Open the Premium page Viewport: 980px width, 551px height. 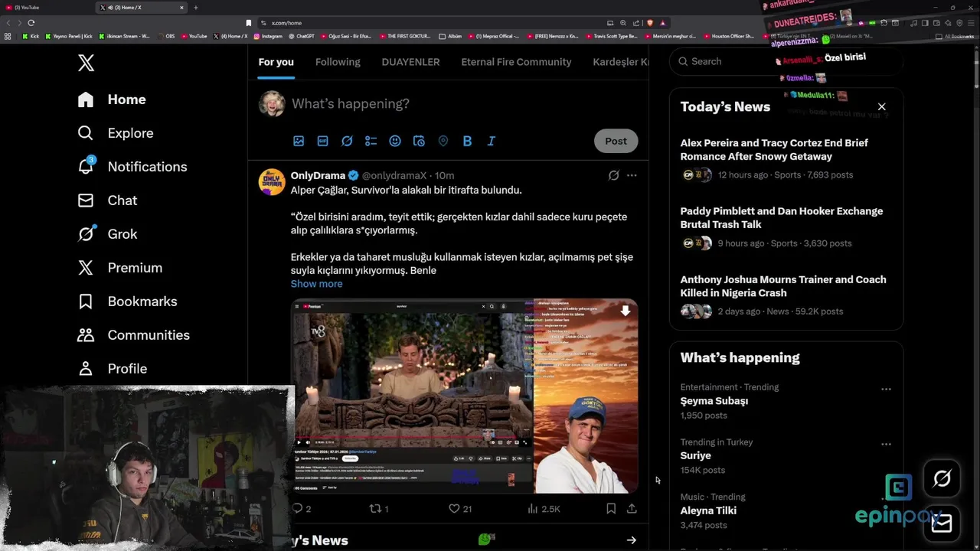pos(120,268)
